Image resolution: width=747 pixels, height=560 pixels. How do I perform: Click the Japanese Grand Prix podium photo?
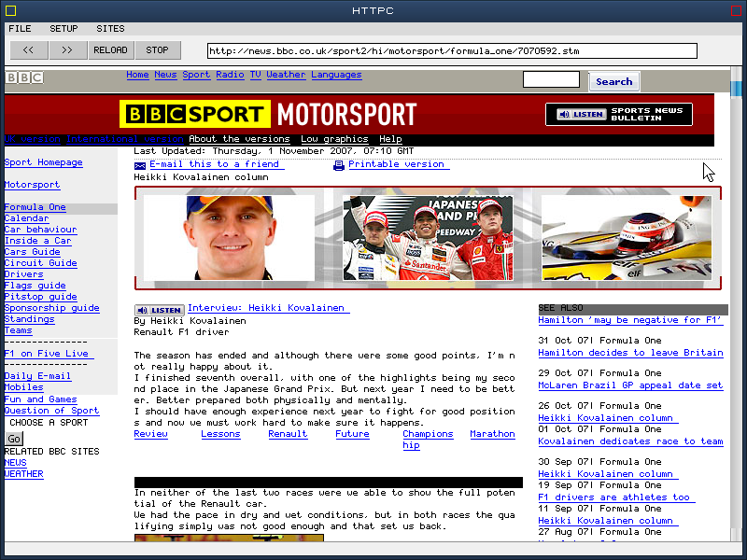click(429, 238)
